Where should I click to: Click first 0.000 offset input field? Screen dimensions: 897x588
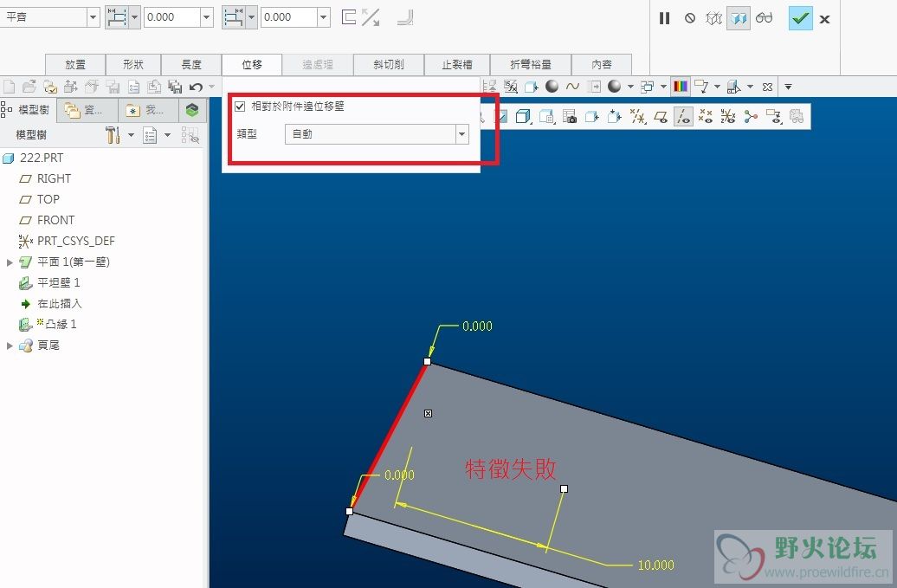coord(171,17)
